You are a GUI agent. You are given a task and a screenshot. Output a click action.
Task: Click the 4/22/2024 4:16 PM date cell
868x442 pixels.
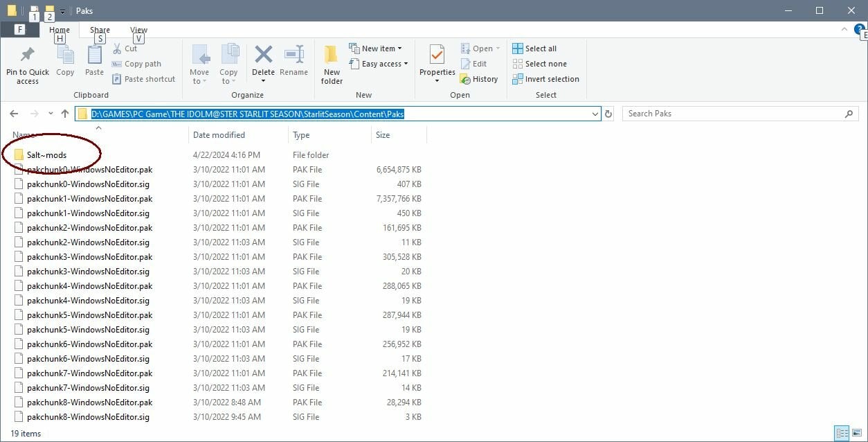pyautogui.click(x=226, y=155)
